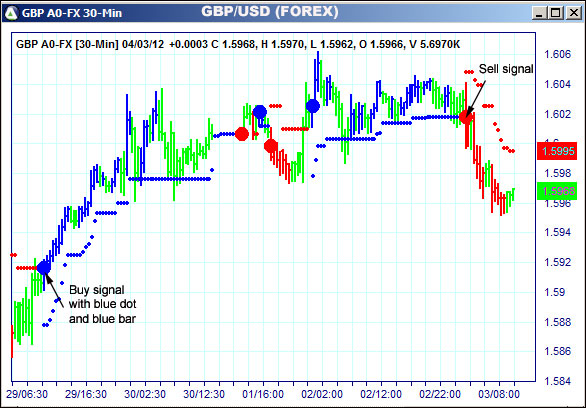Click the large blue dot above 01/16:00
Screen dimensions: 586x408
click(260, 112)
